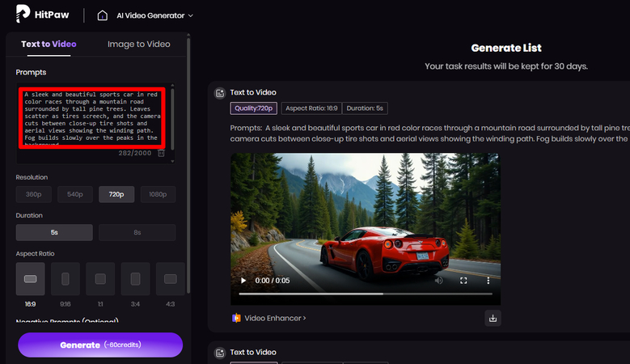Click the Quality:720p tag
630x364 pixels.
[x=253, y=108]
